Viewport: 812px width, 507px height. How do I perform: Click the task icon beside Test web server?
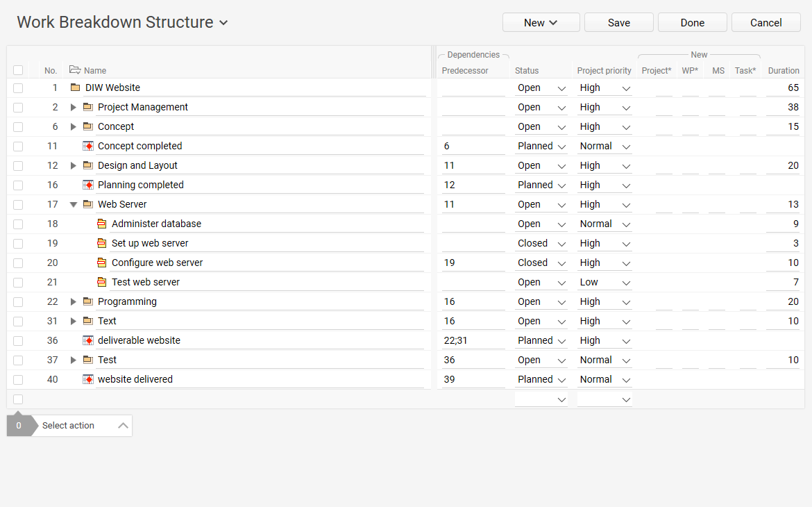(101, 282)
